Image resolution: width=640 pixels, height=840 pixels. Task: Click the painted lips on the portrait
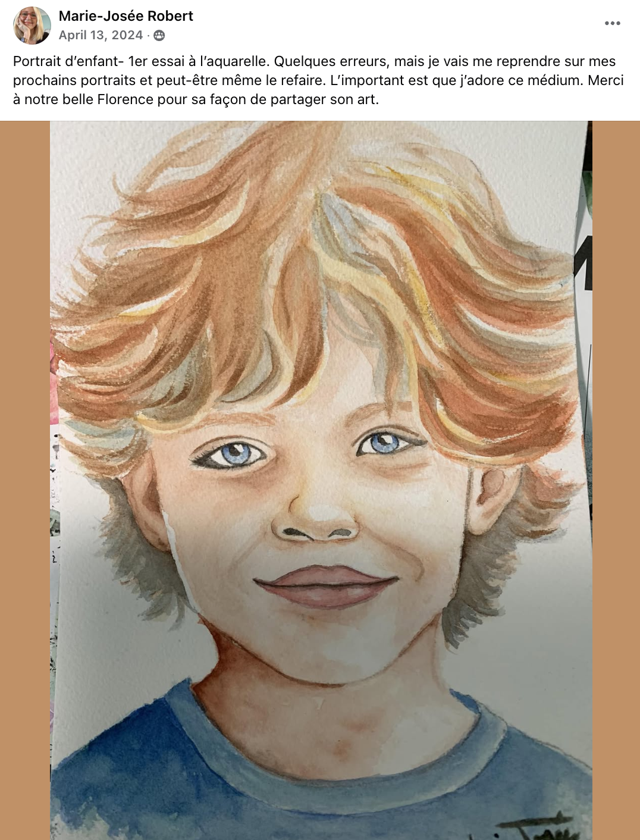[x=325, y=587]
